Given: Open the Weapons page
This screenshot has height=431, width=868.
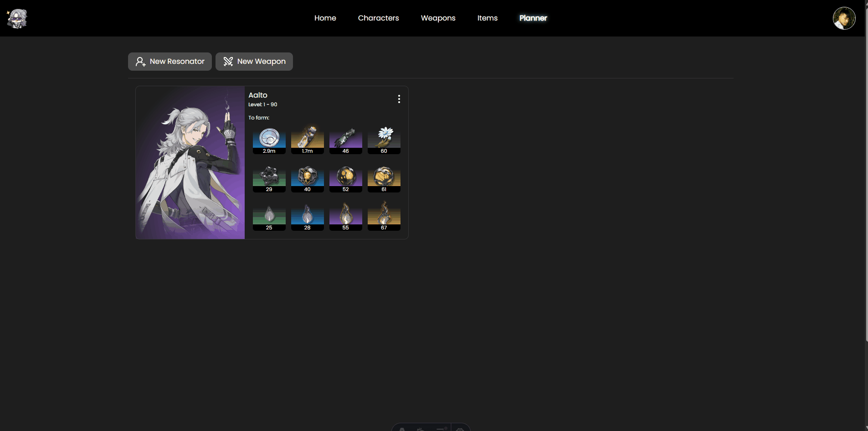Looking at the screenshot, I should (438, 18).
